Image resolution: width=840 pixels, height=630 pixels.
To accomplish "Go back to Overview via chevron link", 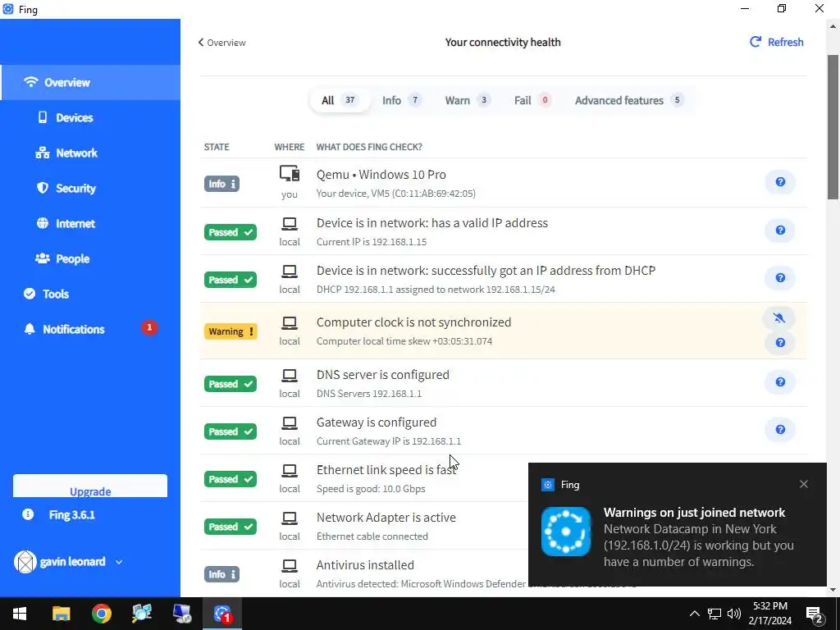I will (221, 43).
